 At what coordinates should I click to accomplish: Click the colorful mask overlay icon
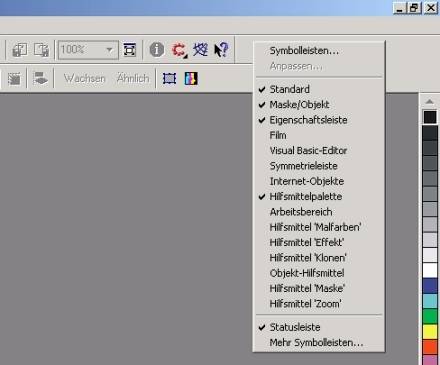coord(191,79)
